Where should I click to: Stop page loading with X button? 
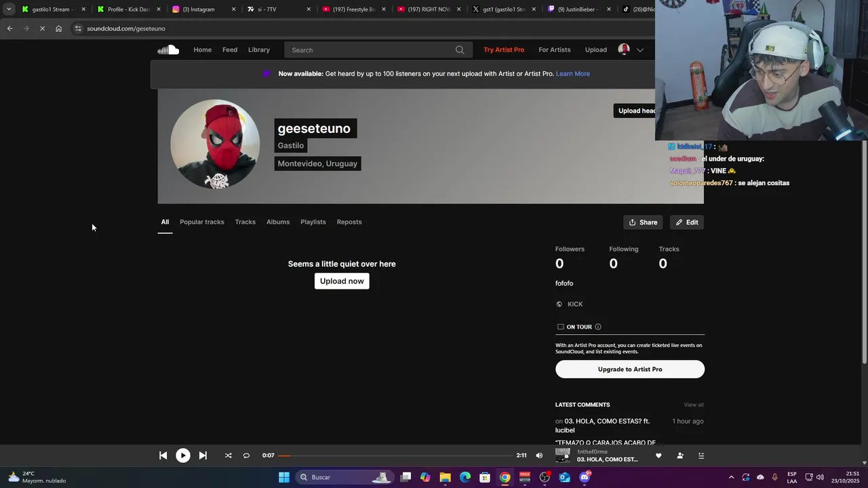pyautogui.click(x=42, y=28)
